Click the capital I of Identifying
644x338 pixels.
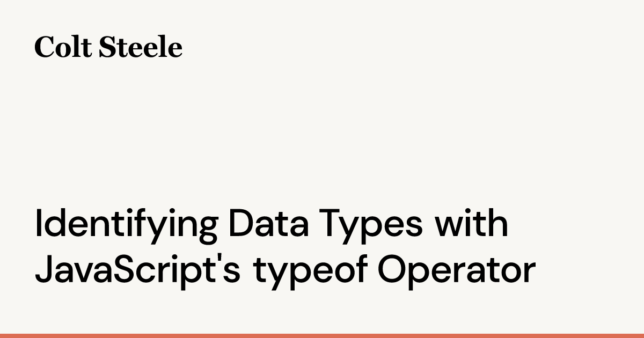[x=38, y=224]
